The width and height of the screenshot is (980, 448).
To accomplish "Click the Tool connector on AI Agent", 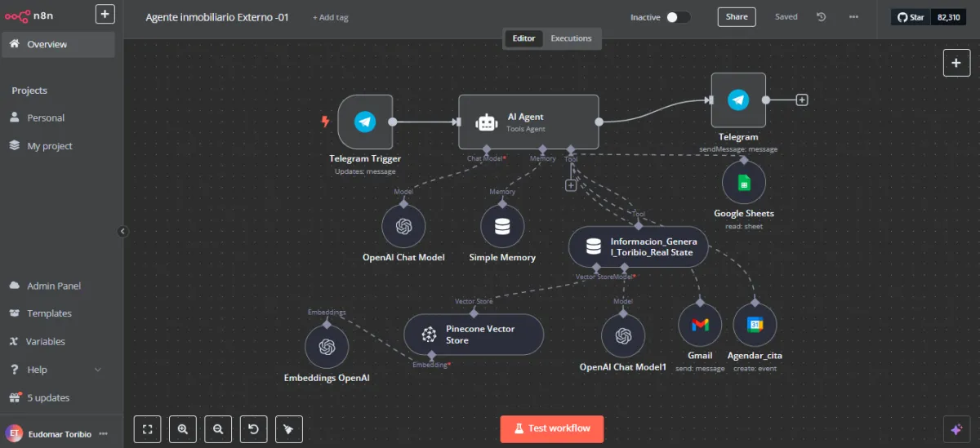I will click(571, 149).
